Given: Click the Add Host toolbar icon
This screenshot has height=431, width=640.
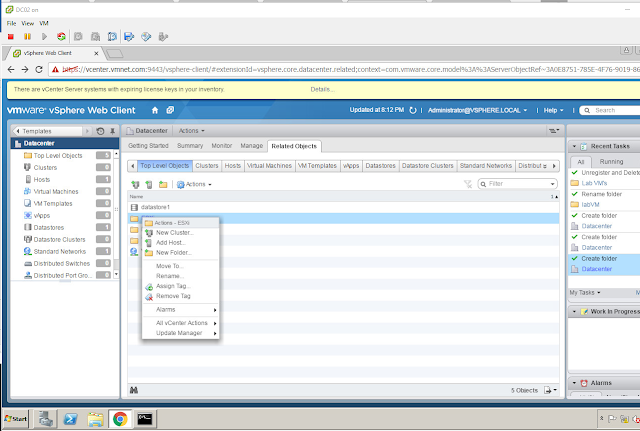Looking at the screenshot, I should click(x=149, y=184).
